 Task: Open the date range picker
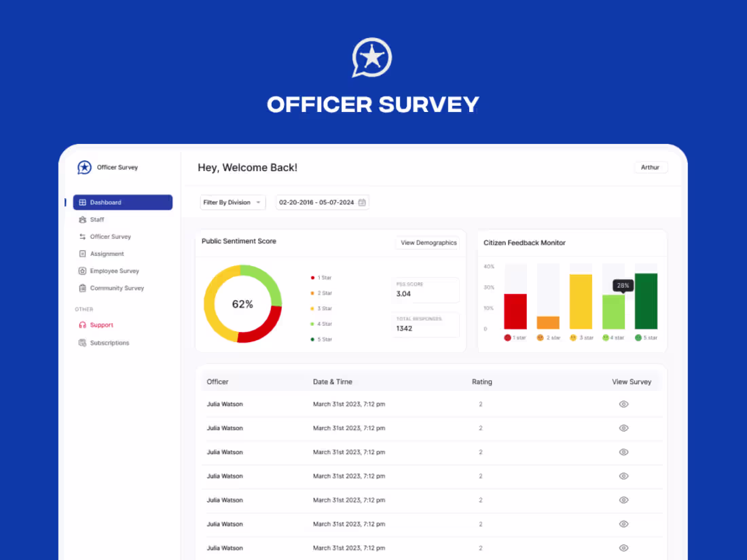coord(322,202)
